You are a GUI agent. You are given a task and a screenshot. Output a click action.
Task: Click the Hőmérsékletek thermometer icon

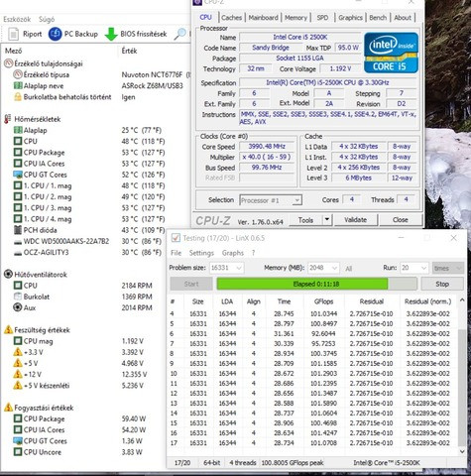click(x=8, y=119)
